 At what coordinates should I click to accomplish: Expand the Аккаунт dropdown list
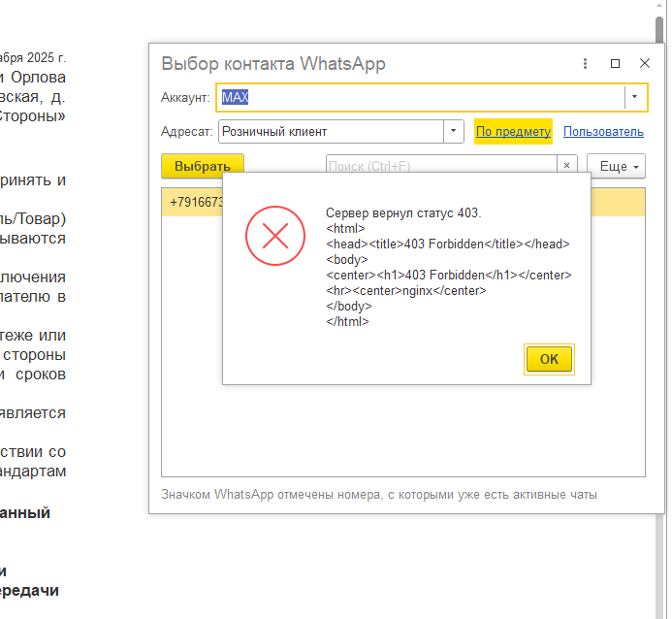[634, 97]
